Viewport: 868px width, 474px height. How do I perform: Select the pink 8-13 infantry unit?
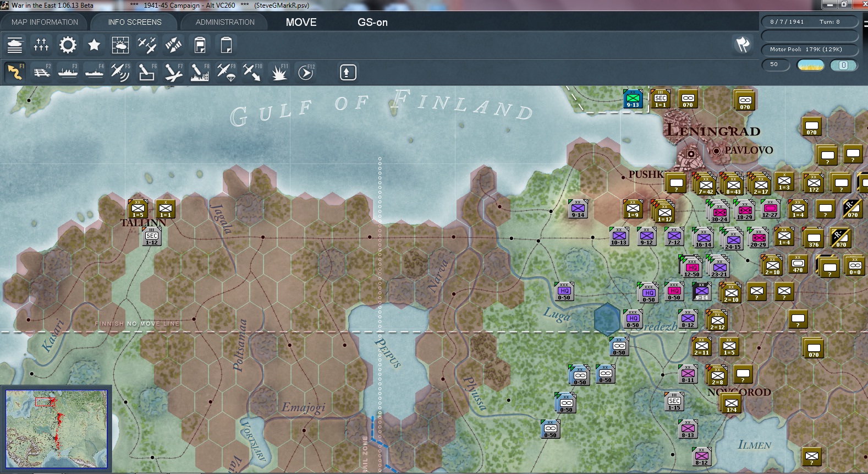click(688, 429)
